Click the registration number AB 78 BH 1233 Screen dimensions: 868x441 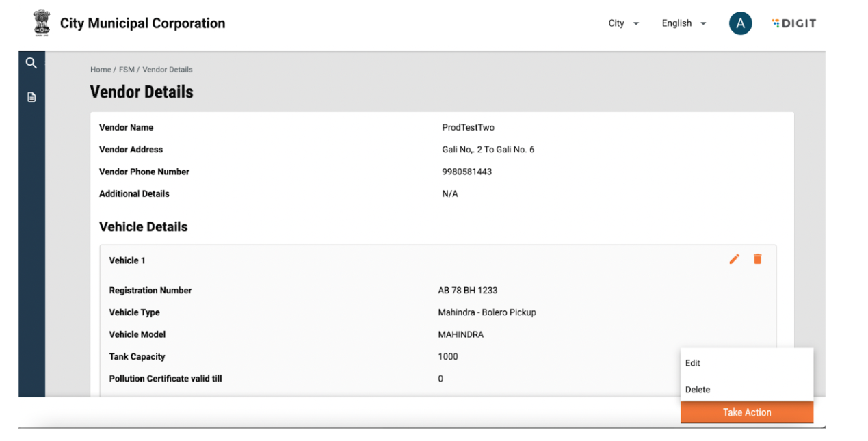coord(467,291)
